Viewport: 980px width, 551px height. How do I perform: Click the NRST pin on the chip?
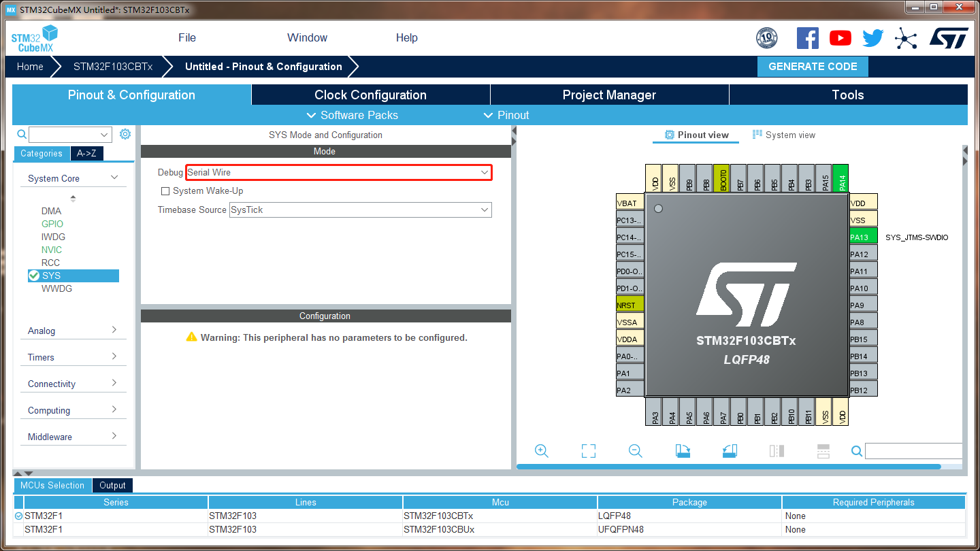(630, 305)
